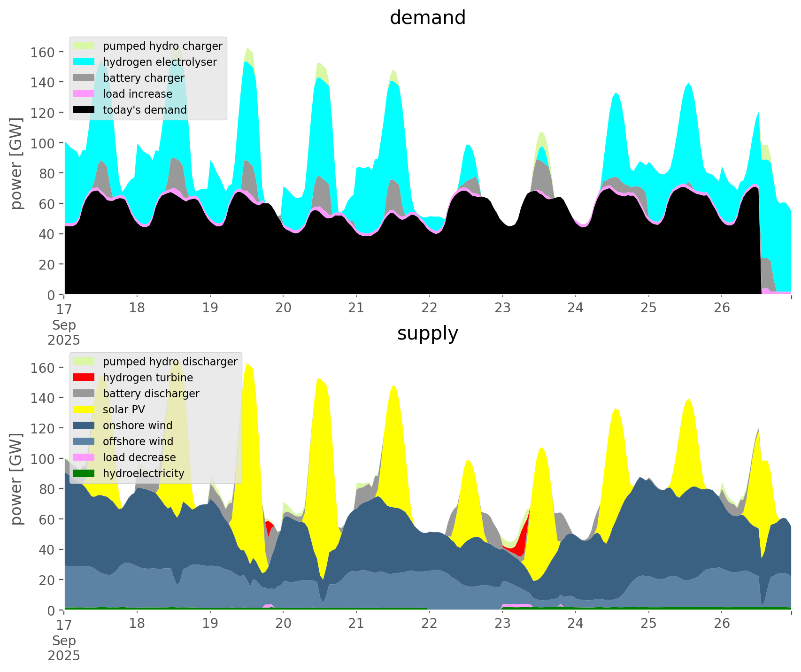Click date tick 20 on the demand axis

283,308
